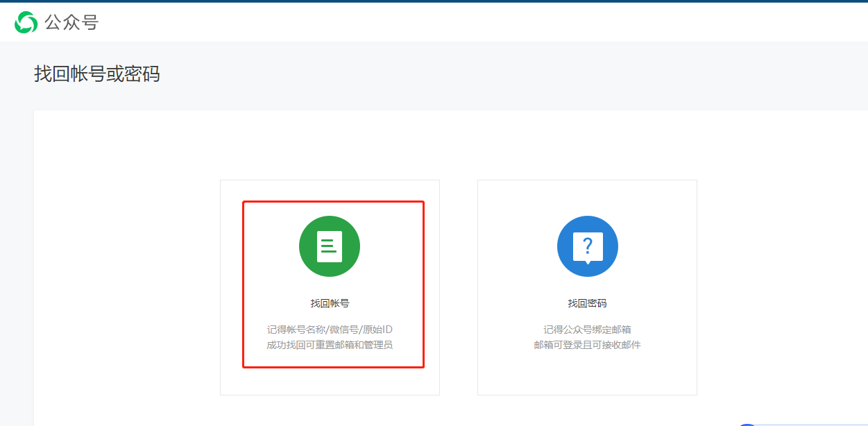868x426 pixels.
Task: Click the green document icon for 找回帐号
Action: click(x=330, y=246)
